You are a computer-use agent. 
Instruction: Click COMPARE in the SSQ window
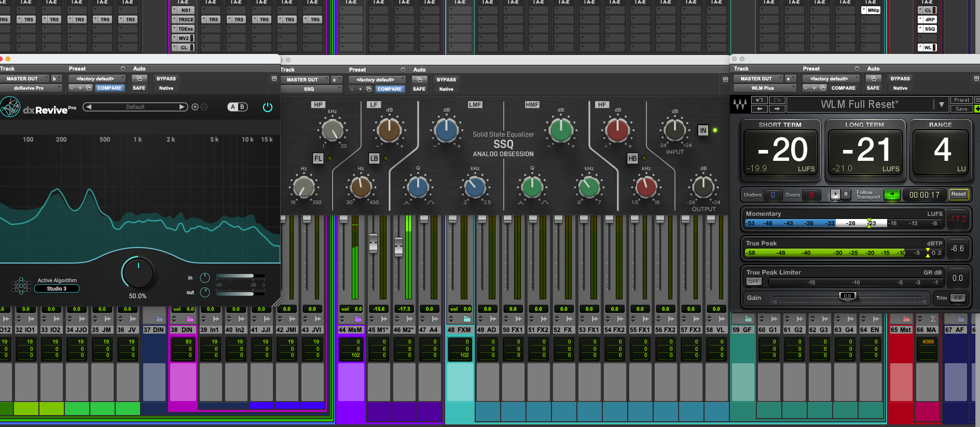[x=390, y=89]
